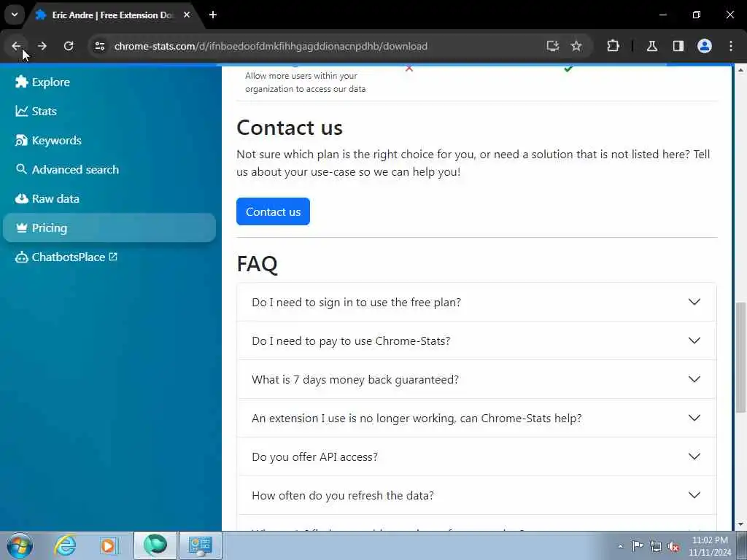Open Pricing in the sidebar
Screen dimensions: 747x560
pyautogui.click(x=109, y=227)
